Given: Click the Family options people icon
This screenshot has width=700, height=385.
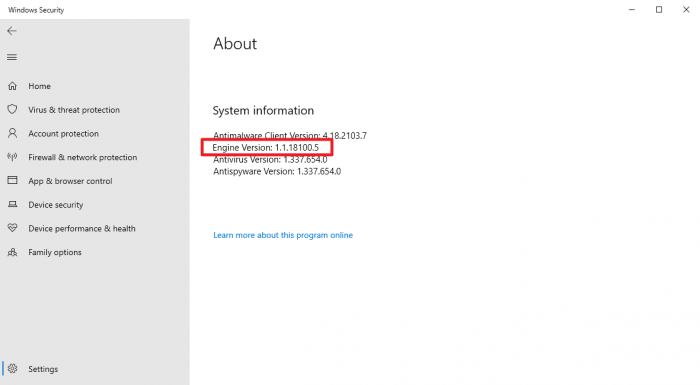Looking at the screenshot, I should pos(12,252).
